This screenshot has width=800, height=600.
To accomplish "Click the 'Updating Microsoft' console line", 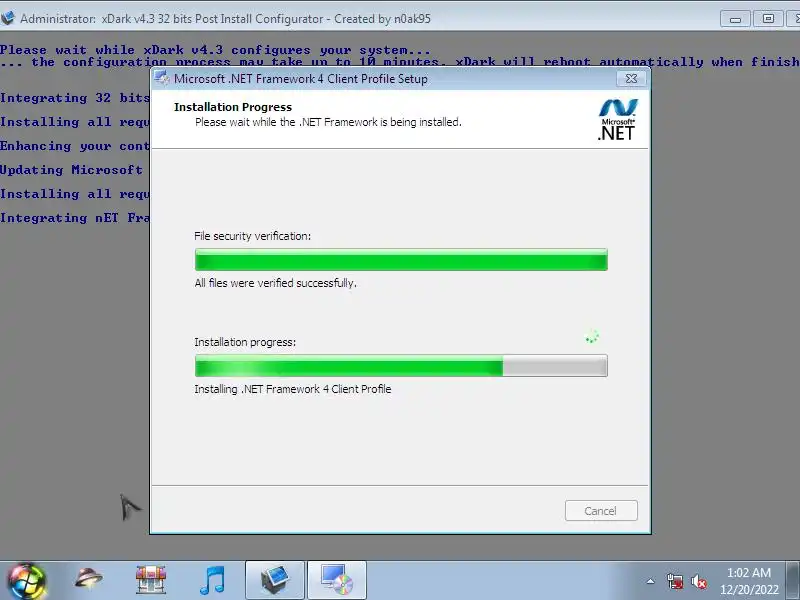I will coord(71,170).
